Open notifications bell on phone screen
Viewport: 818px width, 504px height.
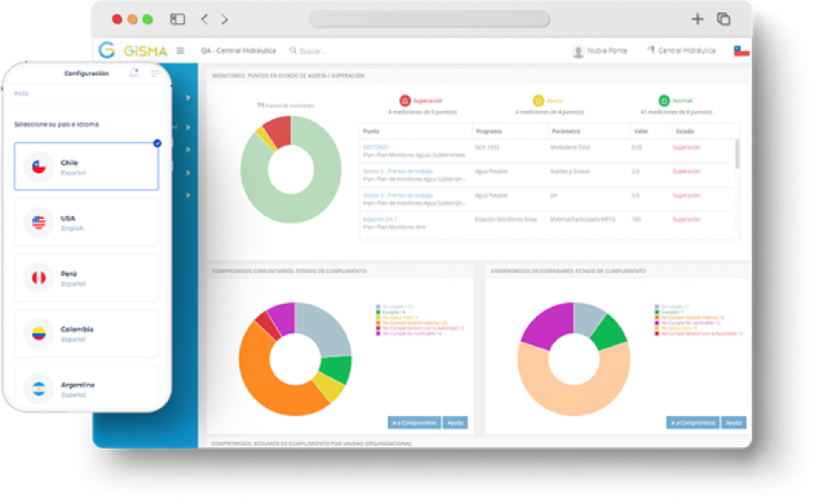[x=135, y=73]
